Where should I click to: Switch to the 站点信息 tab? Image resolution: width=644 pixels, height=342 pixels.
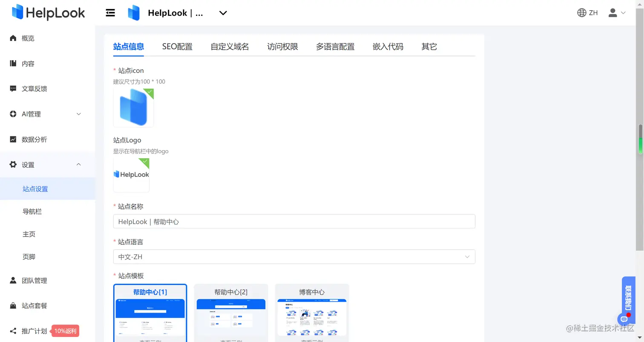coord(129,47)
